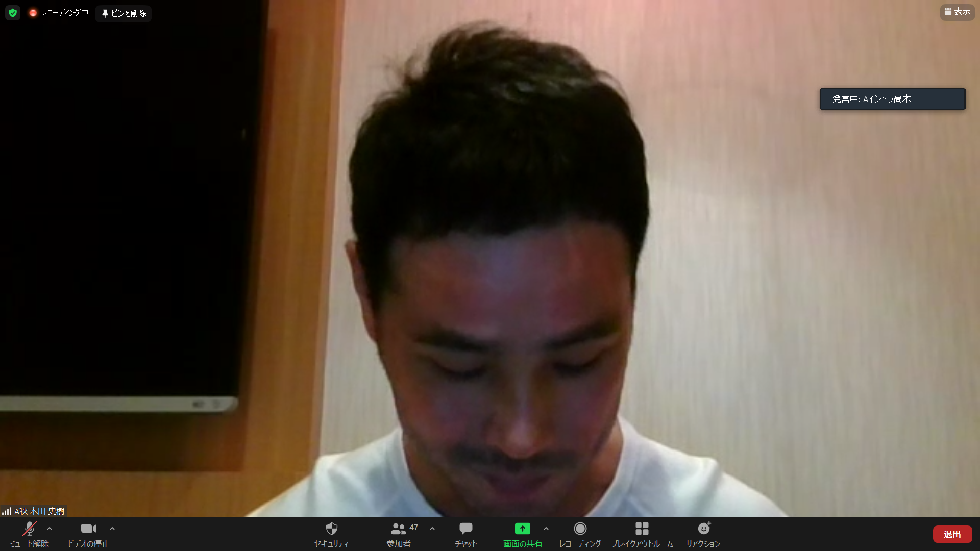This screenshot has height=551, width=980.
Task: Start 画面の共有 screen sharing
Action: [x=523, y=534]
